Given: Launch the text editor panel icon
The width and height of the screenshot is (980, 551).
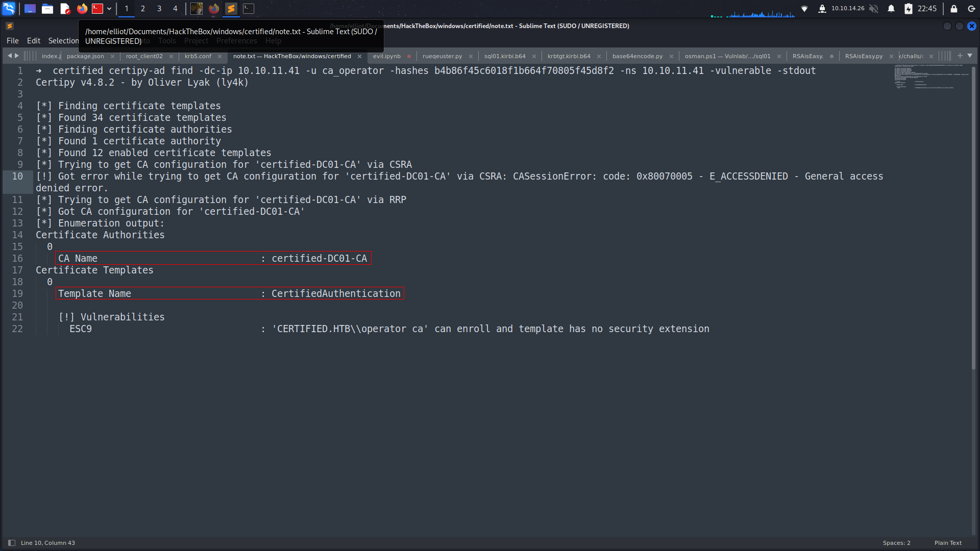Looking at the screenshot, I should pos(65,9).
